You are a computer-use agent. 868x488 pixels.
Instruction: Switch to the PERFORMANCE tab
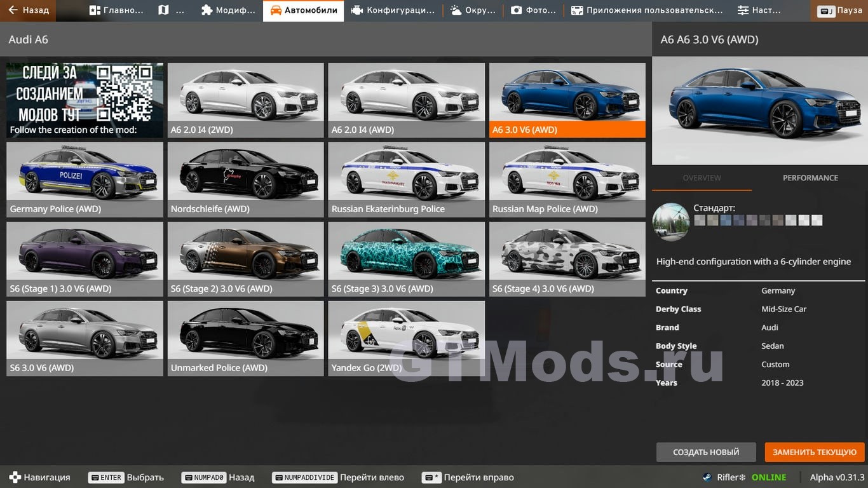coord(810,178)
